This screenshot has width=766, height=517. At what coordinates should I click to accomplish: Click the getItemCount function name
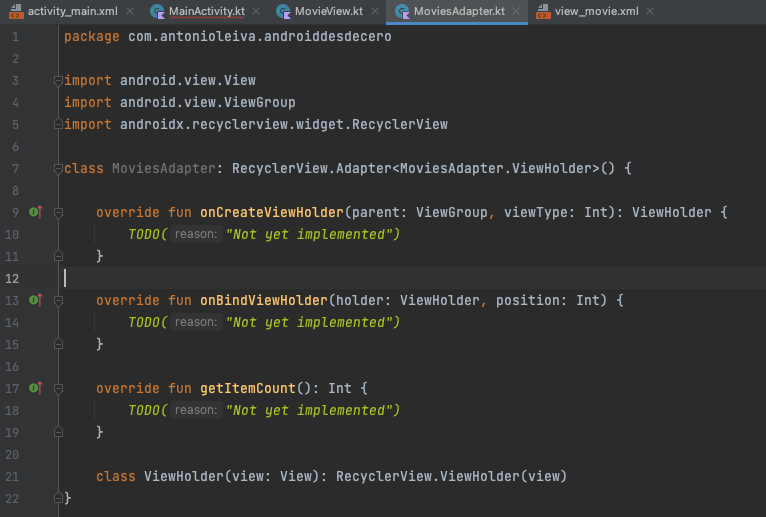tap(248, 388)
